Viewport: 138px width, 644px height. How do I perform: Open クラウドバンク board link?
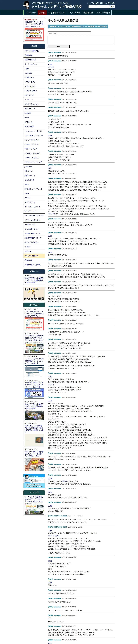coord(34,87)
